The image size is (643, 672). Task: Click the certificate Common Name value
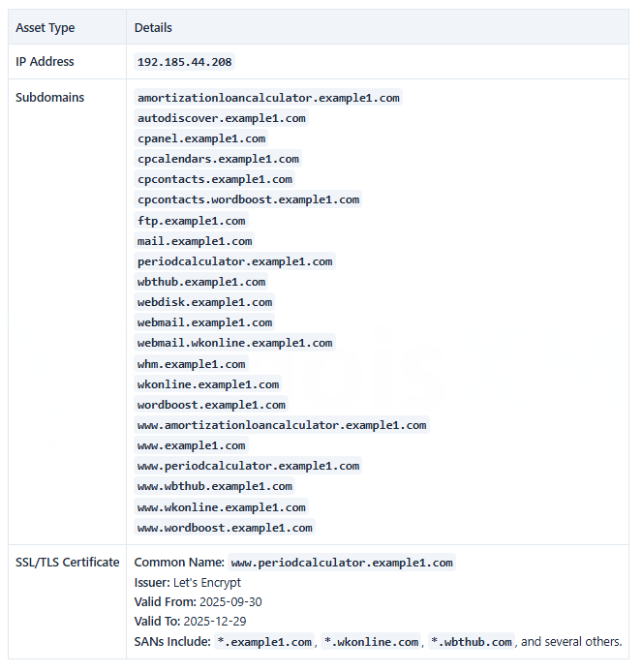[x=342, y=563]
